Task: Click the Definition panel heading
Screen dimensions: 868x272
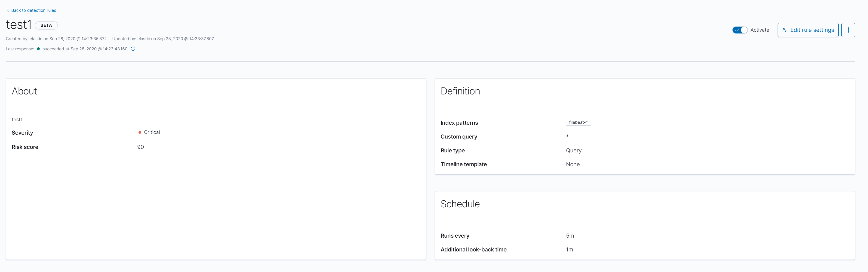Action: pos(460,91)
